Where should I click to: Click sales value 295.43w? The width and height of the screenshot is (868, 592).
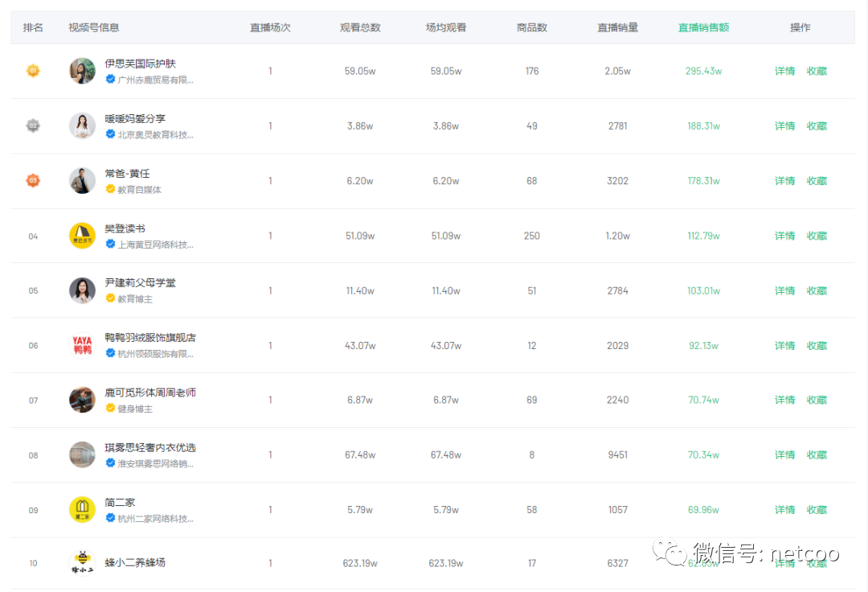pyautogui.click(x=703, y=71)
